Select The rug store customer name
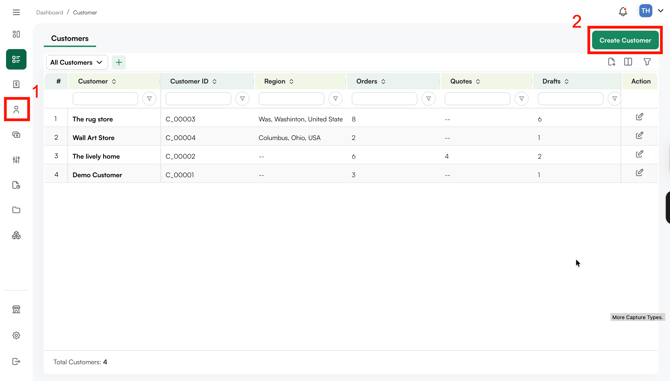Image resolution: width=670 pixels, height=381 pixels. click(x=93, y=119)
